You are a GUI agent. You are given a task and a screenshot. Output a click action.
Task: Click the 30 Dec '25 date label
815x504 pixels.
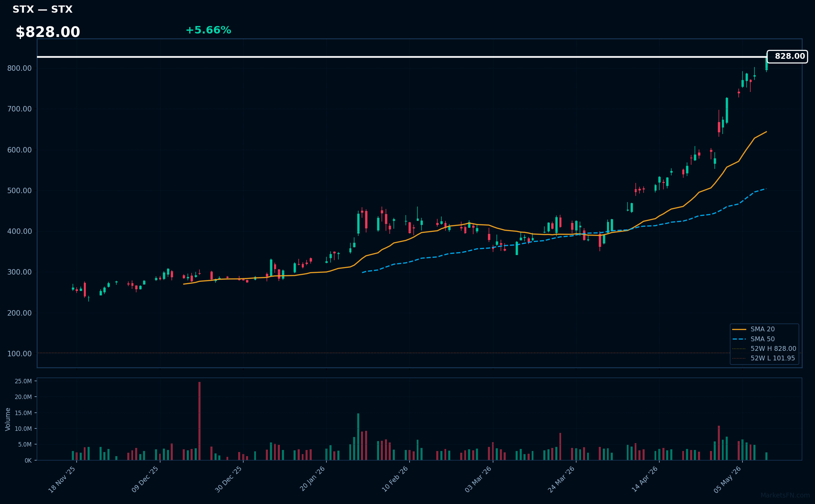coord(228,479)
